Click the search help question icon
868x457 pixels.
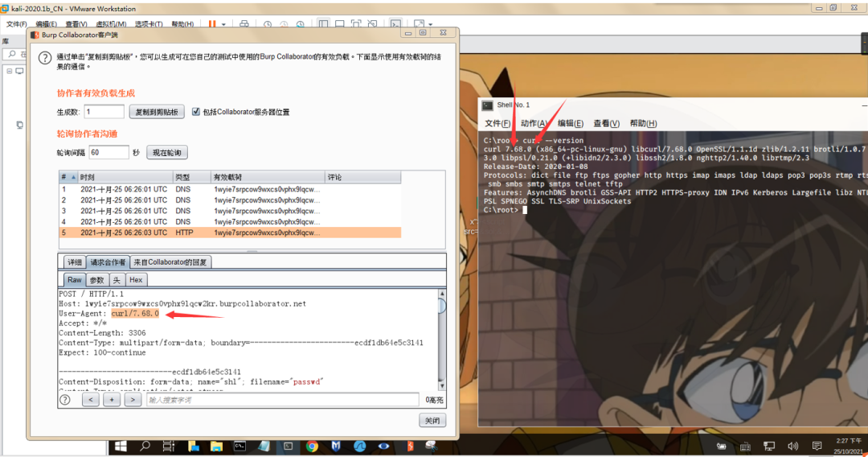[x=65, y=399]
